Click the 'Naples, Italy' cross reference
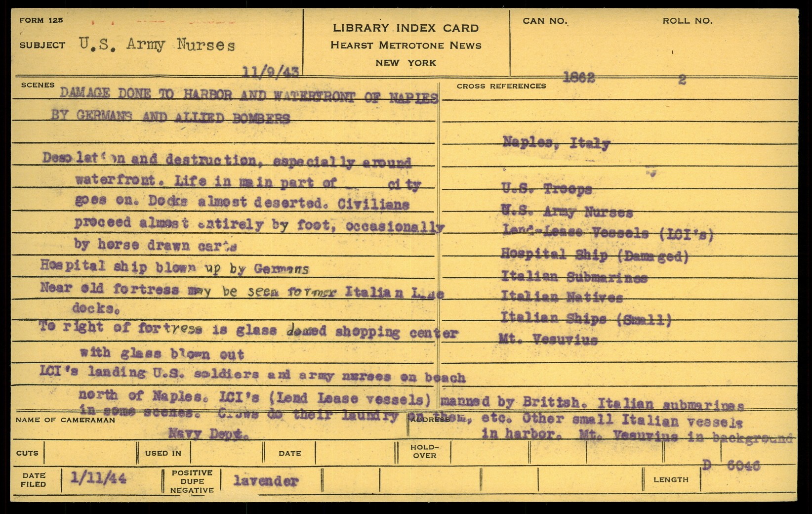812x514 pixels. click(556, 143)
